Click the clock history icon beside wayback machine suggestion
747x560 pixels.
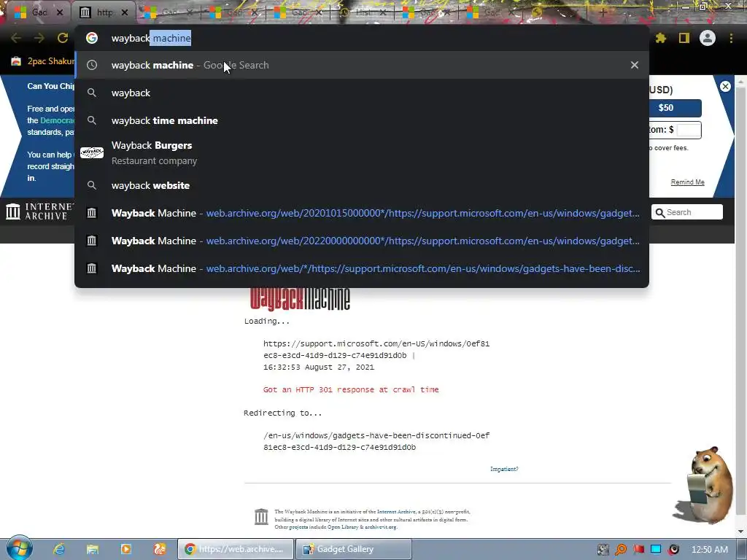[x=92, y=65]
